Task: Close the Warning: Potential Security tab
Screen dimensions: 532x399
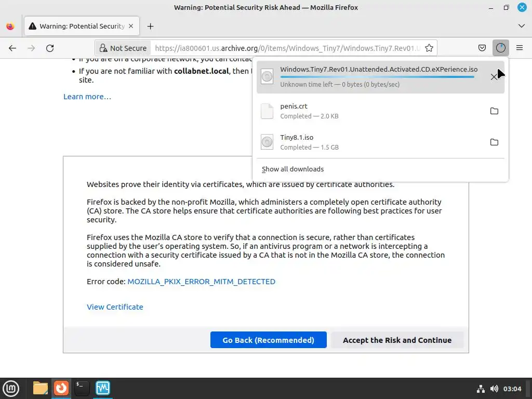Action: (131, 26)
